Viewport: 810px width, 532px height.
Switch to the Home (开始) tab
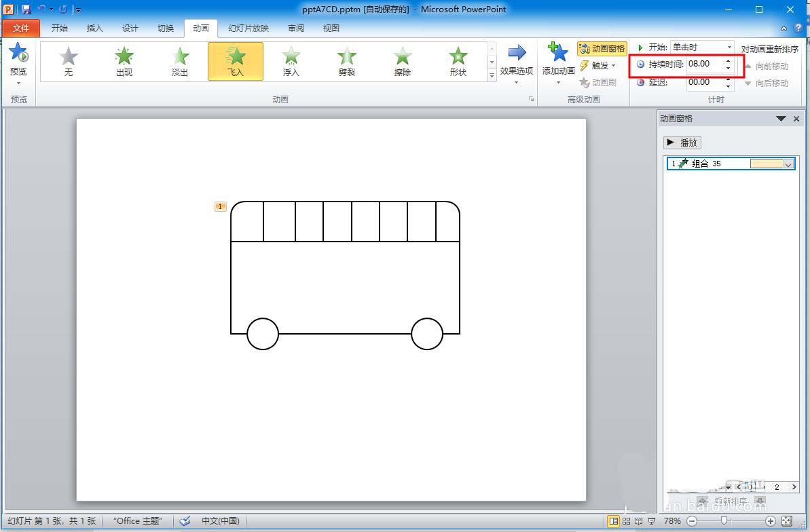click(59, 28)
